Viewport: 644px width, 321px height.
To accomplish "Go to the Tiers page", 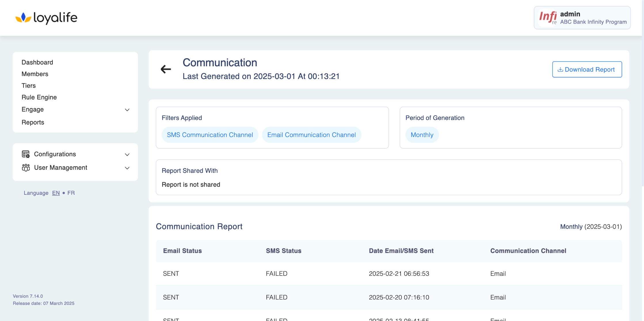I will click(28, 86).
